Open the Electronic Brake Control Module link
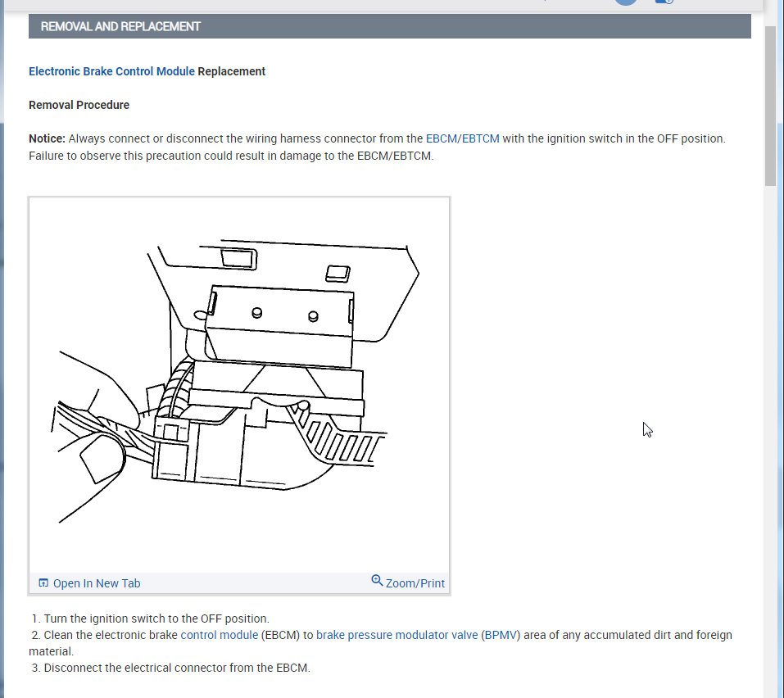The height and width of the screenshot is (698, 784). click(x=111, y=71)
